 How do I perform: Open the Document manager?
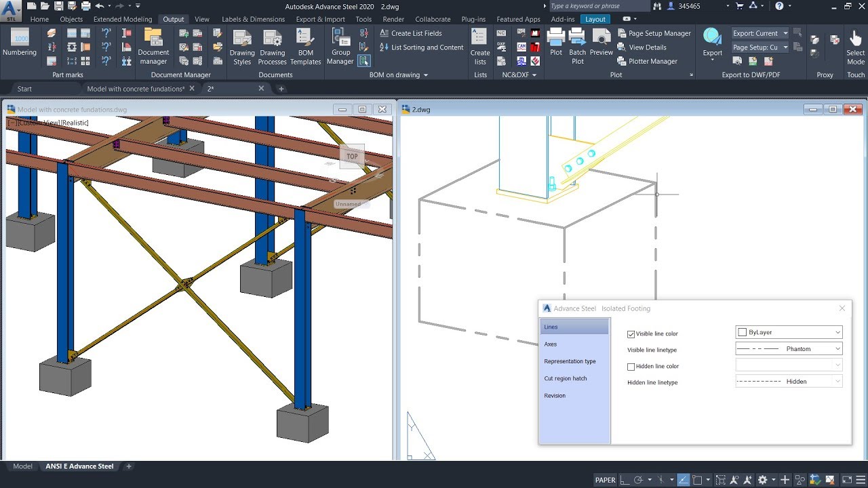[x=153, y=47]
